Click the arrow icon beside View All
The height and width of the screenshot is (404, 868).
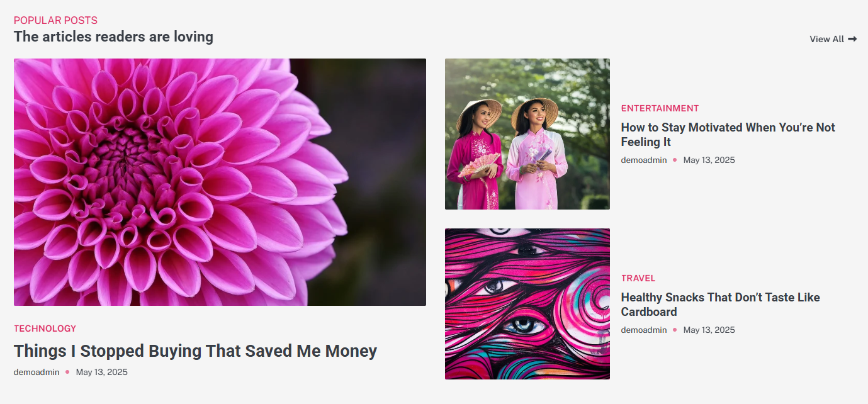point(852,39)
